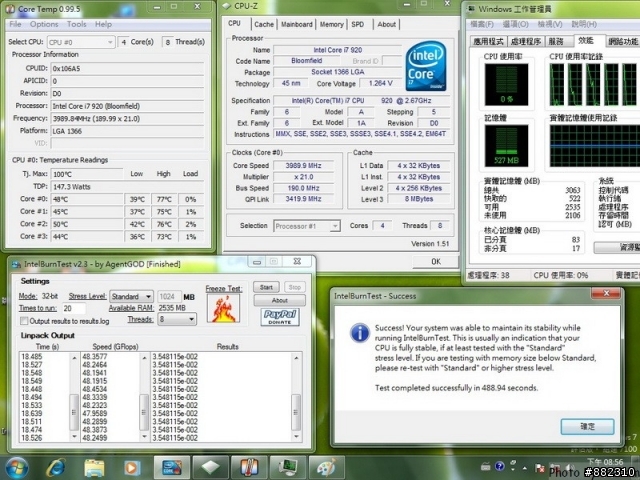Click 確定 in the Success dialog
Viewport: 640px width, 480px height.
click(587, 427)
